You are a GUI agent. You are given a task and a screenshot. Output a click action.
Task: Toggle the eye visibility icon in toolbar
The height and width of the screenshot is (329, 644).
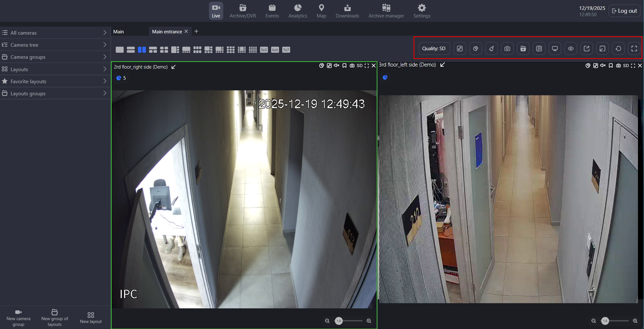coord(570,49)
